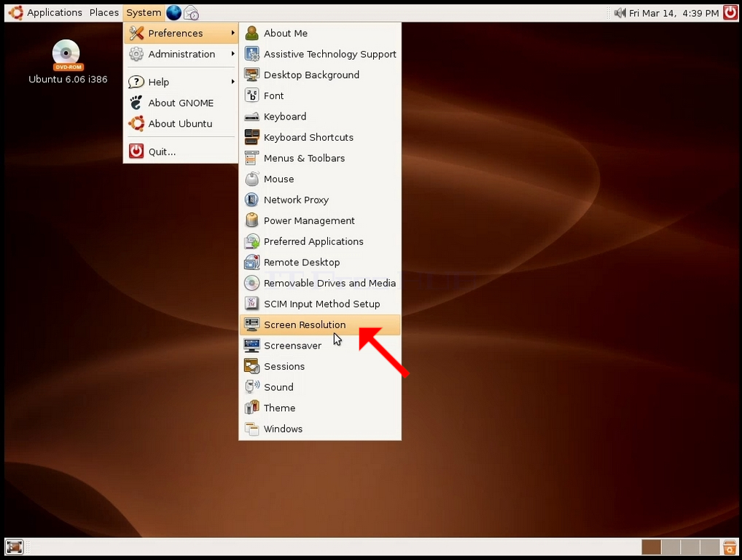Open the Preferred Applications label
742x560 pixels.
(313, 241)
